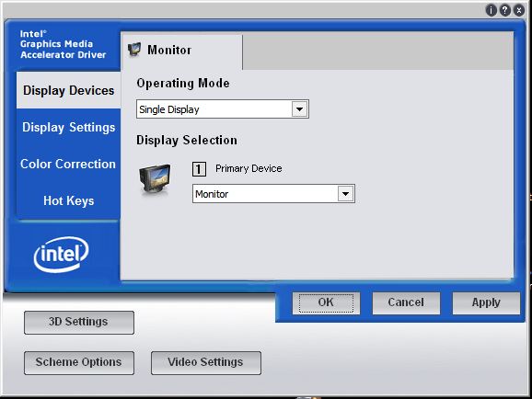Expand the Operating Mode dropdown arrow
The image size is (532, 399).
click(x=299, y=109)
